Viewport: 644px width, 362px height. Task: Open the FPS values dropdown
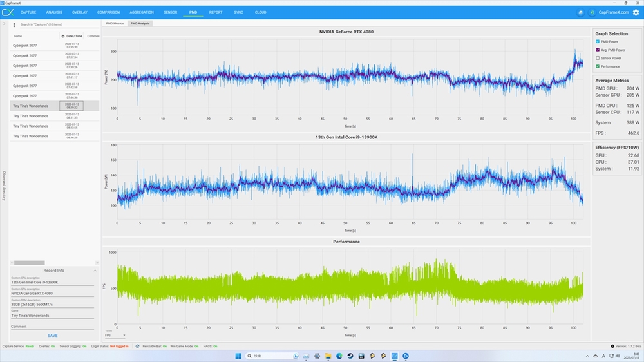click(115, 335)
